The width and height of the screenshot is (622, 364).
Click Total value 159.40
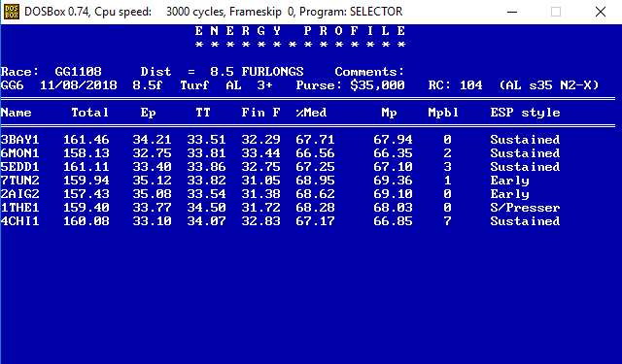(86, 208)
